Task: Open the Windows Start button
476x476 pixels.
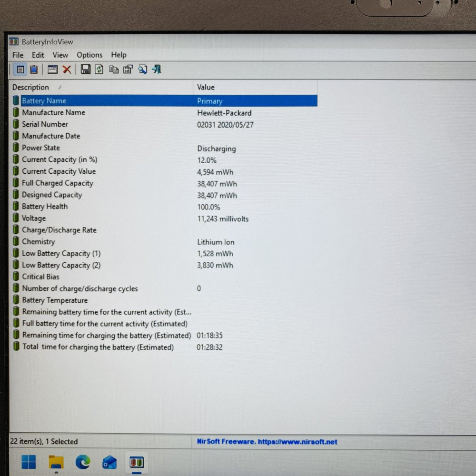Action: (29, 462)
